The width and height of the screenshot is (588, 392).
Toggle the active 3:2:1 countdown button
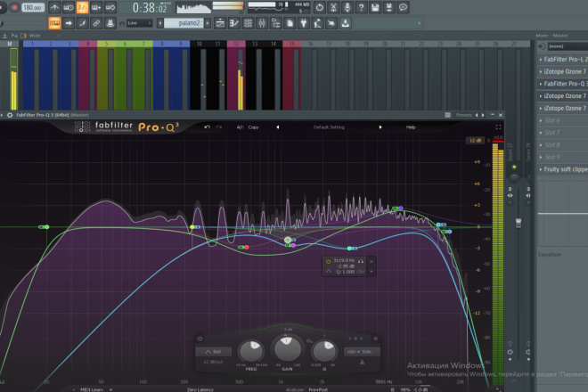coord(82,7)
